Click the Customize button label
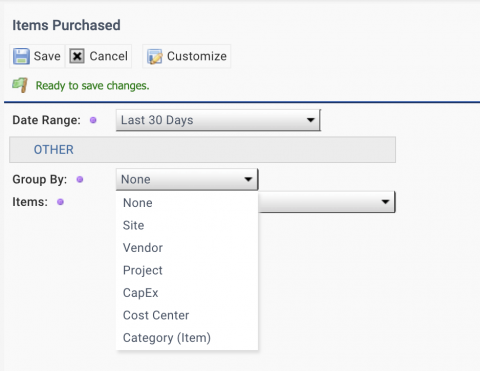Viewport: 480px width, 371px height. click(197, 56)
